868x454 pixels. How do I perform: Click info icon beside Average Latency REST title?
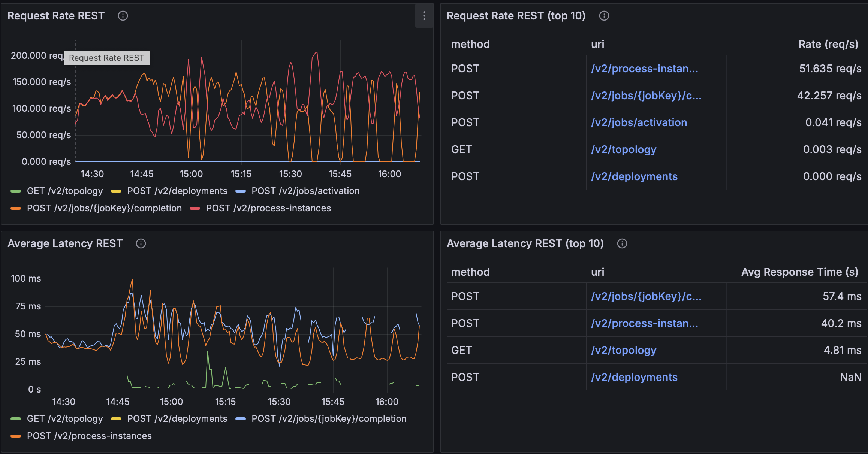[141, 243]
